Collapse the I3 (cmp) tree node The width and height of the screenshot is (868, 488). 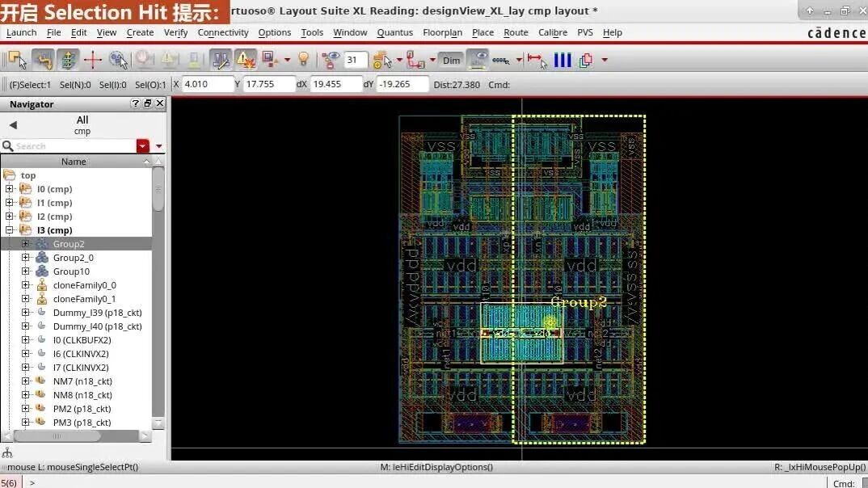10,230
